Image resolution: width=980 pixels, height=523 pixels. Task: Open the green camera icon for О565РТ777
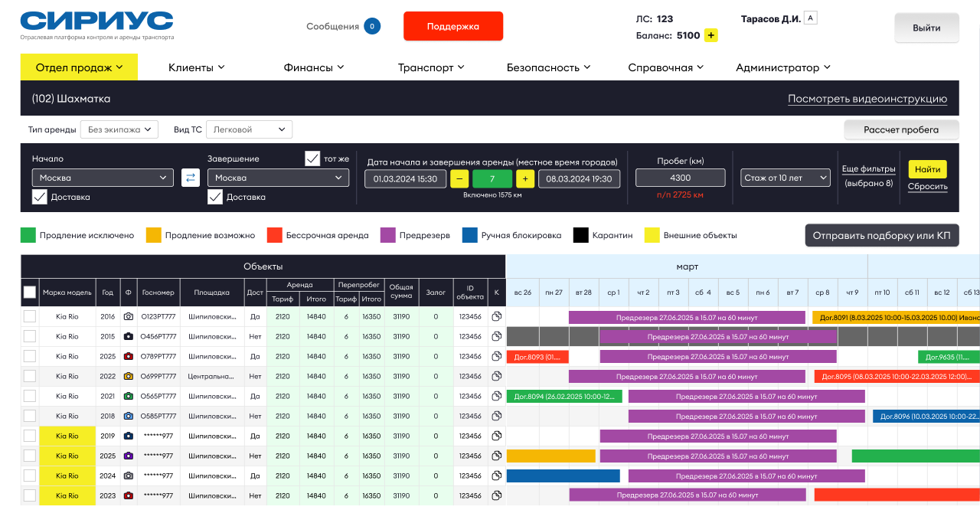point(128,396)
